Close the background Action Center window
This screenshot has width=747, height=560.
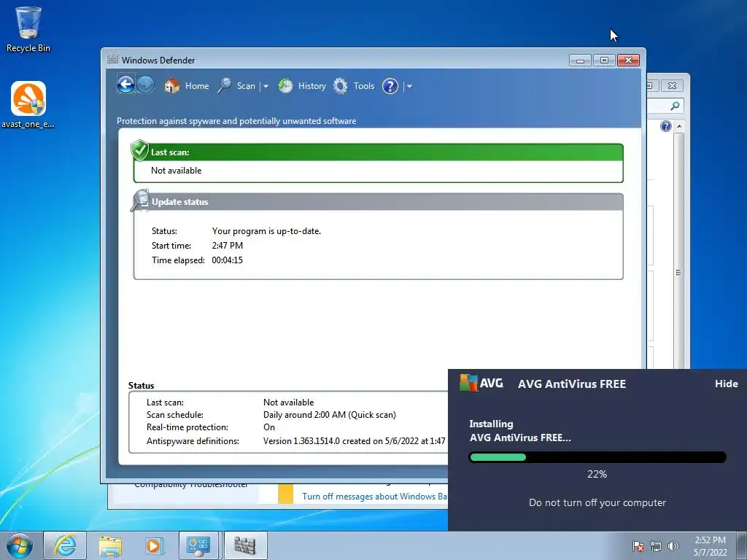click(x=672, y=86)
